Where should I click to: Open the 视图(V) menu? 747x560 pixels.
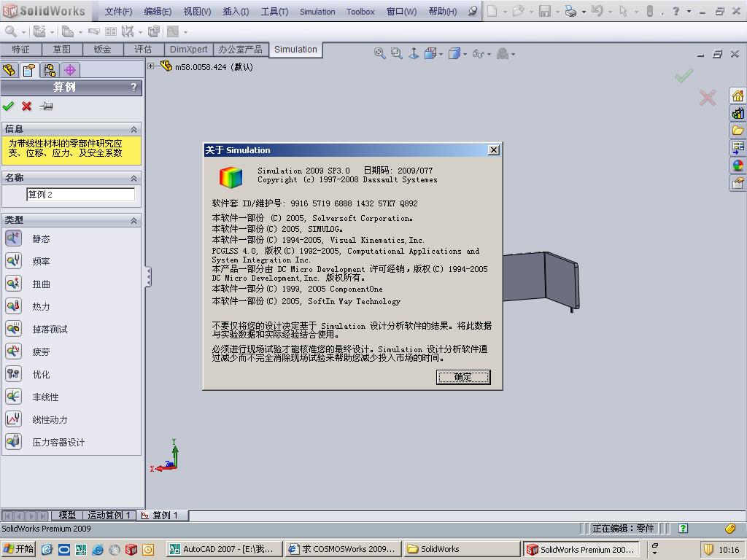pyautogui.click(x=197, y=12)
